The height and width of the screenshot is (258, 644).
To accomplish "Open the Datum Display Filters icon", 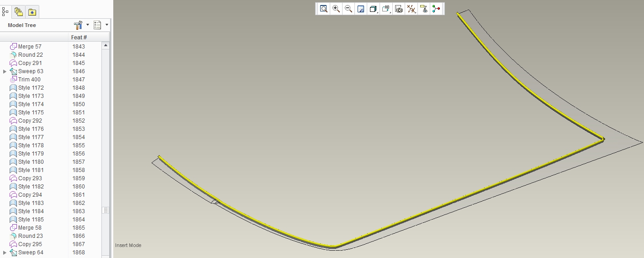I will 411,9.
